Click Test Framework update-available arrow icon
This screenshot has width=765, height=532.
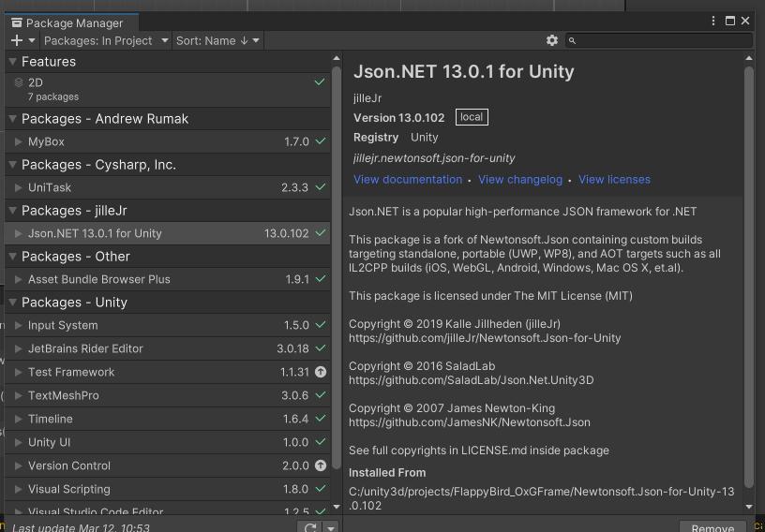click(x=321, y=372)
